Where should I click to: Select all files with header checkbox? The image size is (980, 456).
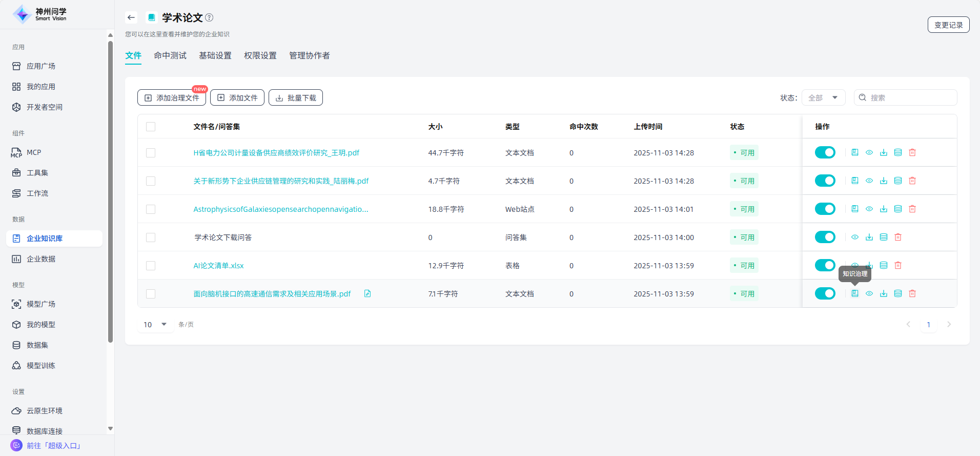click(x=151, y=127)
